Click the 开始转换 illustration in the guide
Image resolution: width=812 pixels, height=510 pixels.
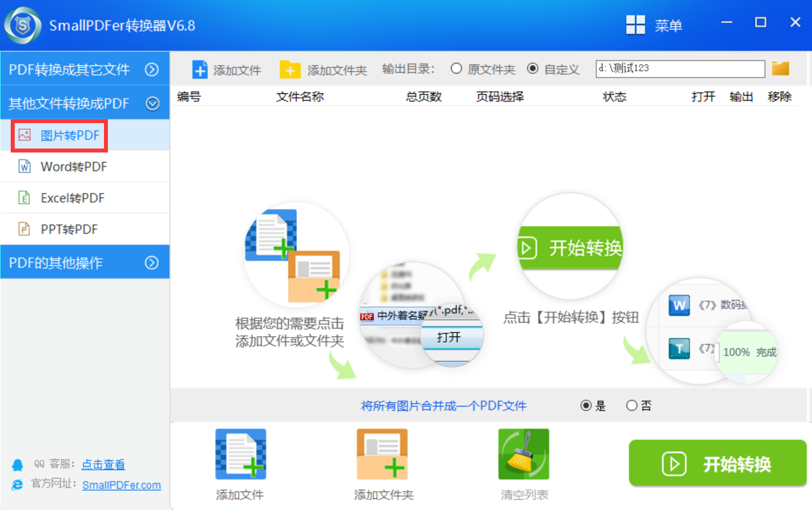click(570, 246)
